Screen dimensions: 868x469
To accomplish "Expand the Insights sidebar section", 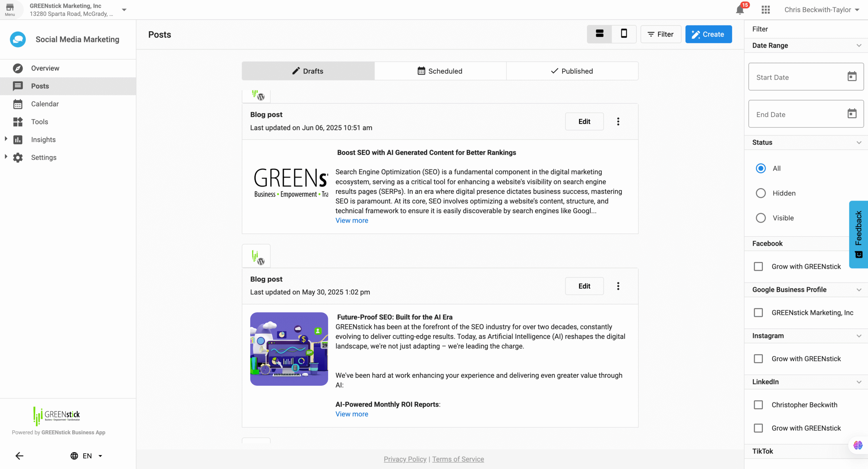I will (6, 139).
